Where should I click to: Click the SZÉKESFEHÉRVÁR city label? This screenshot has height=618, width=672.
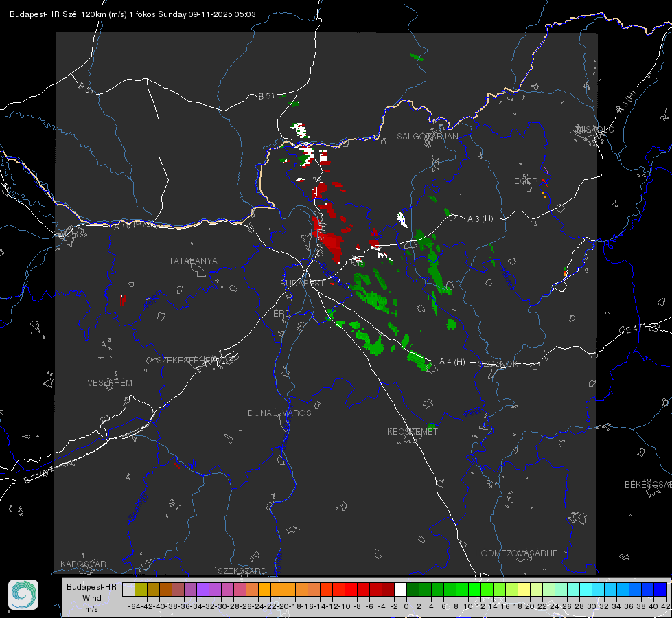coord(195,360)
